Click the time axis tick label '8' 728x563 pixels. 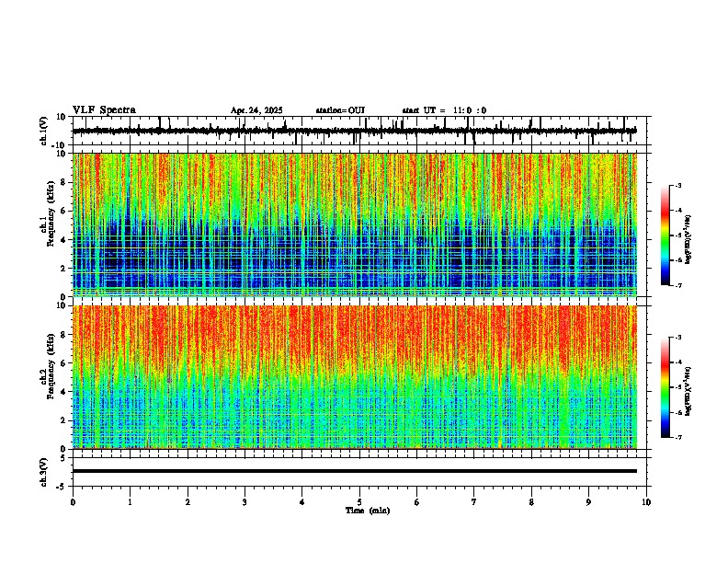pyautogui.click(x=531, y=502)
